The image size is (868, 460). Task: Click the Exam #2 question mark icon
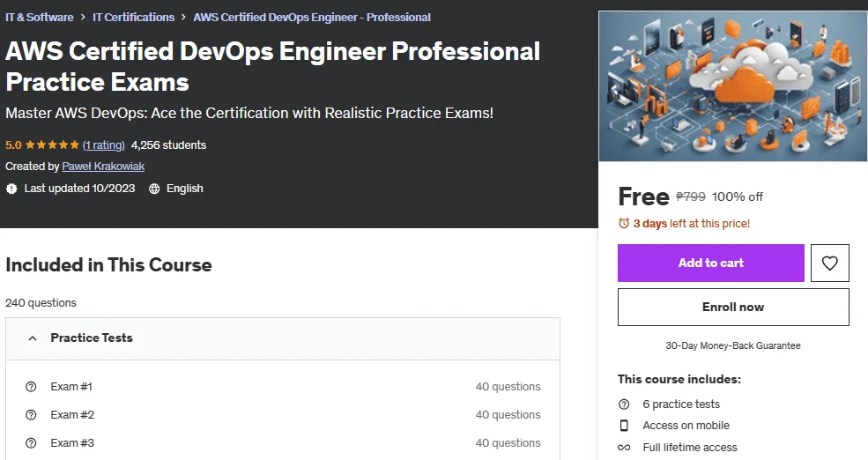(31, 414)
